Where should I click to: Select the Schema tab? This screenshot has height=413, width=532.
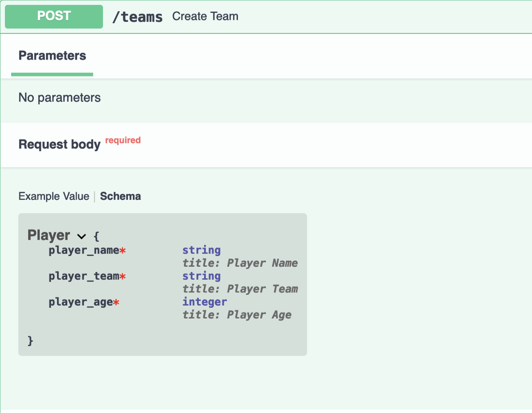120,196
